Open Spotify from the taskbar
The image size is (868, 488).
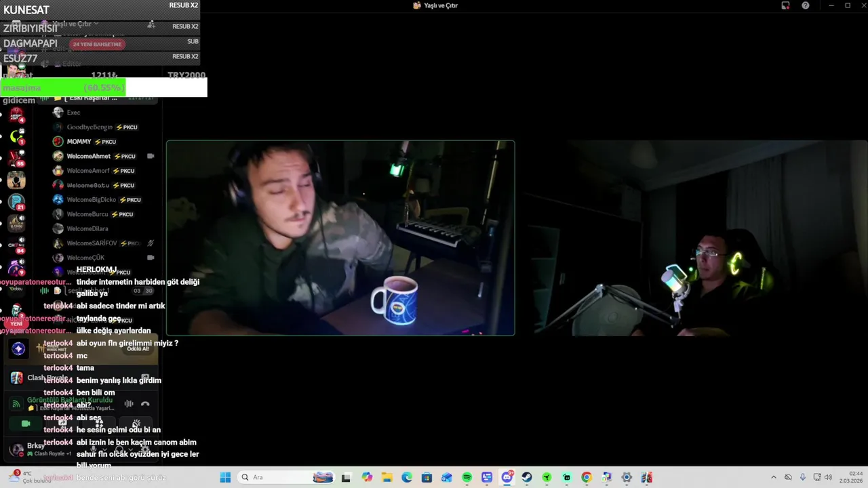[x=467, y=477]
